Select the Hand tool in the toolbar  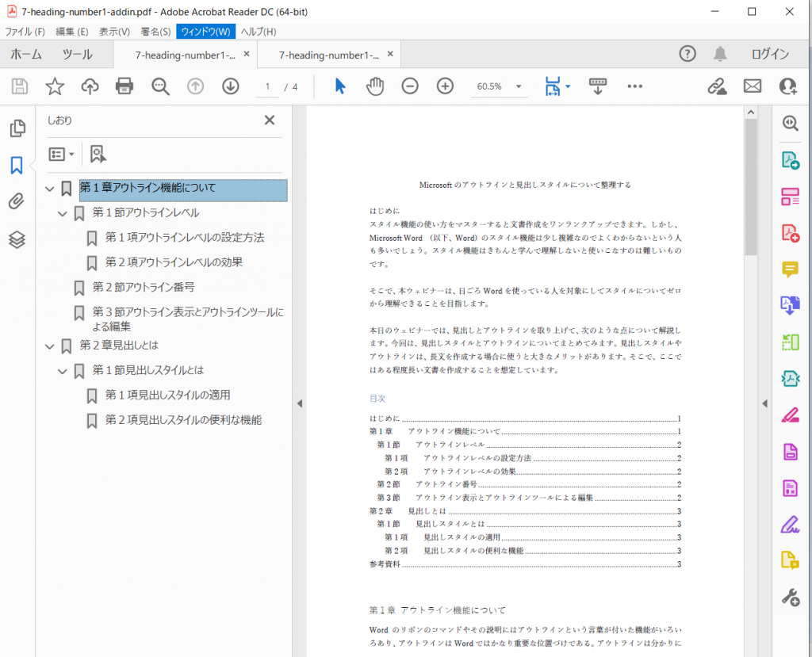coord(374,86)
